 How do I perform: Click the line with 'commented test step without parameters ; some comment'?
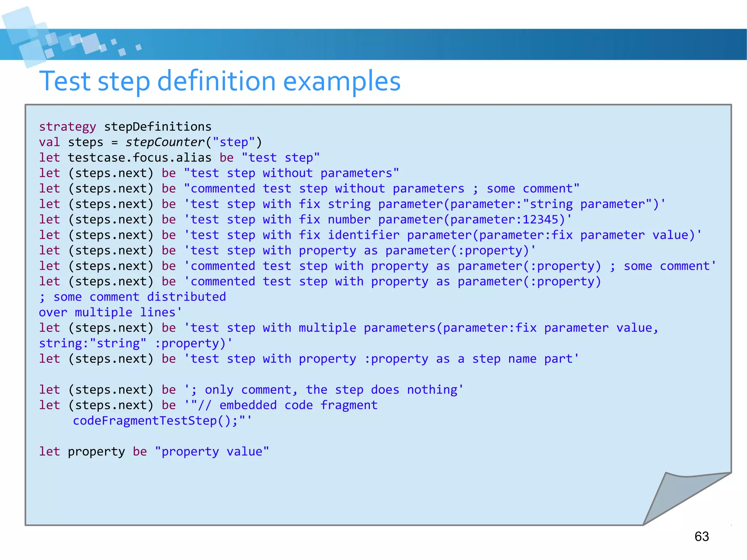point(309,189)
